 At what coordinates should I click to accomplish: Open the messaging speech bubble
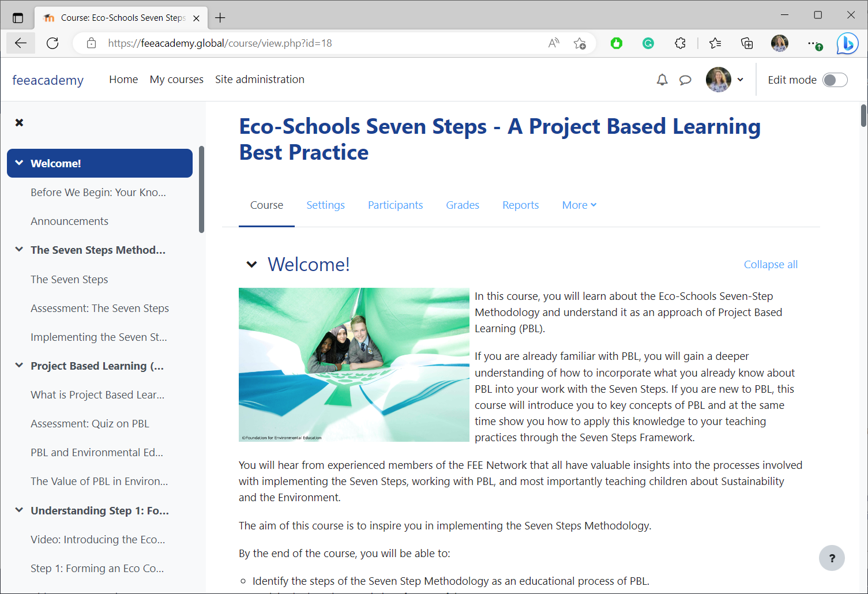[x=685, y=80]
